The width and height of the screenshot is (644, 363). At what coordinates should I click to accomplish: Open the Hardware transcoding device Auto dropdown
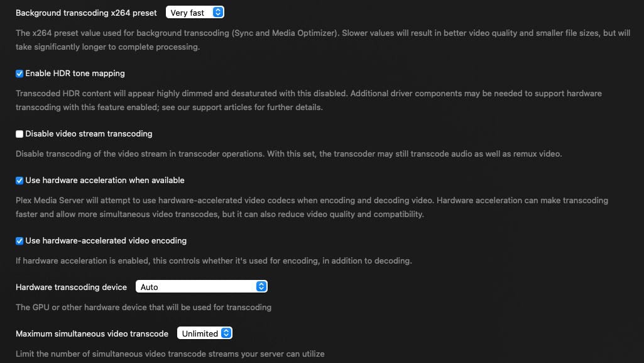tap(202, 286)
